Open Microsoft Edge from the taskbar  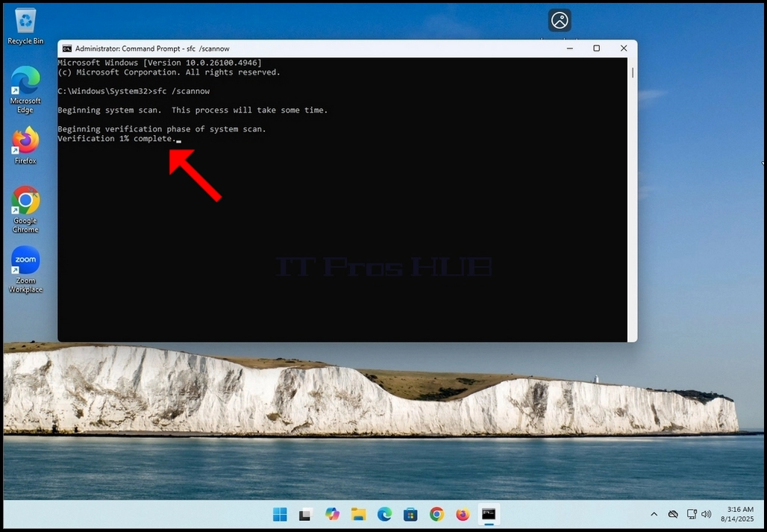coord(384,514)
